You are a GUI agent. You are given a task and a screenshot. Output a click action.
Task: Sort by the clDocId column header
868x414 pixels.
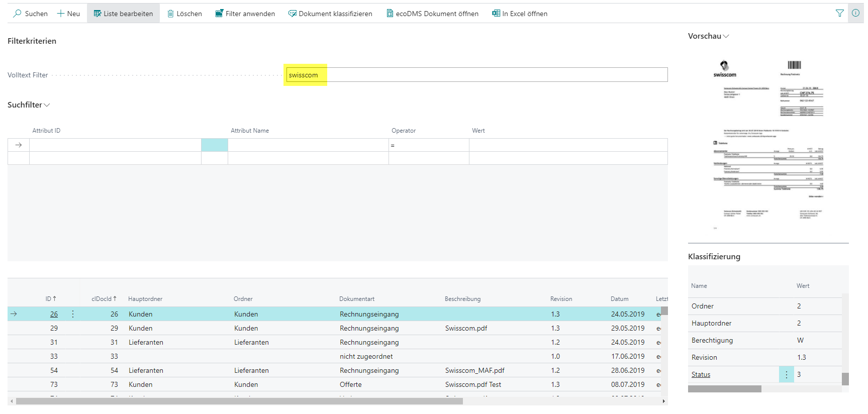click(x=104, y=299)
